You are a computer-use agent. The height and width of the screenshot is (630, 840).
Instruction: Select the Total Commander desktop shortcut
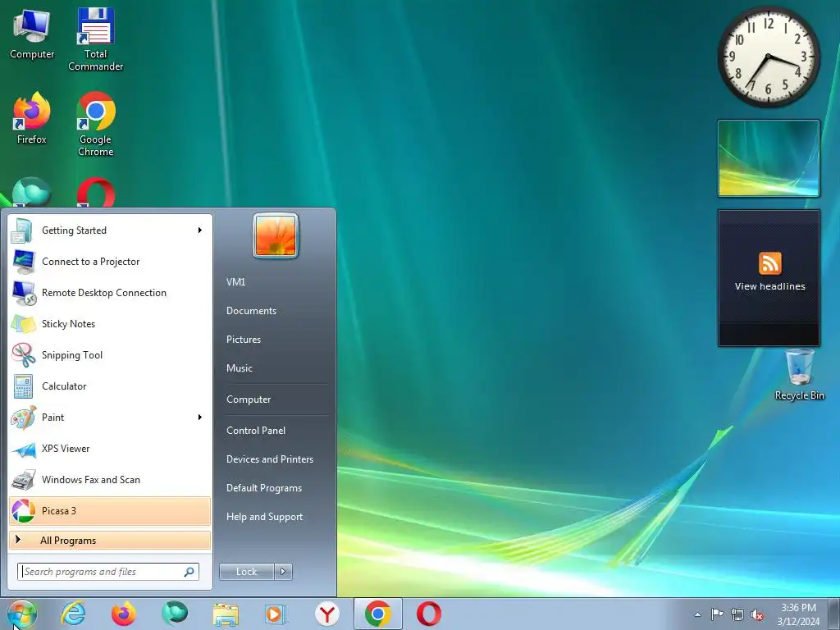pos(95,40)
